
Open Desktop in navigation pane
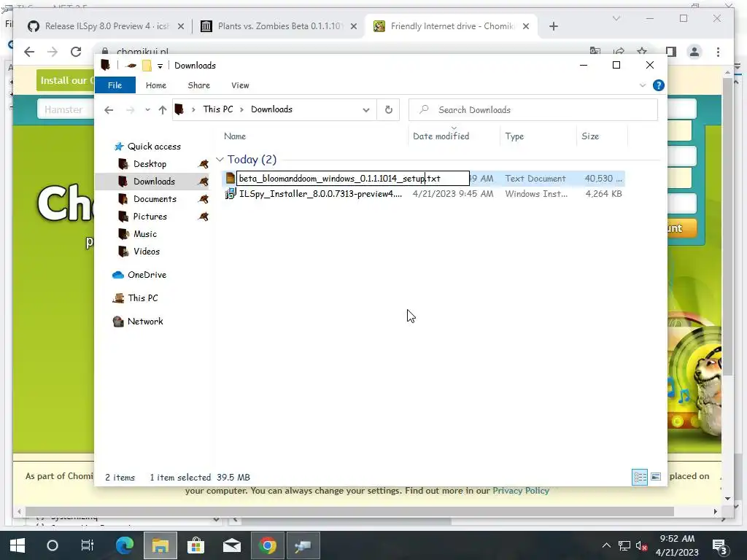pos(150,164)
